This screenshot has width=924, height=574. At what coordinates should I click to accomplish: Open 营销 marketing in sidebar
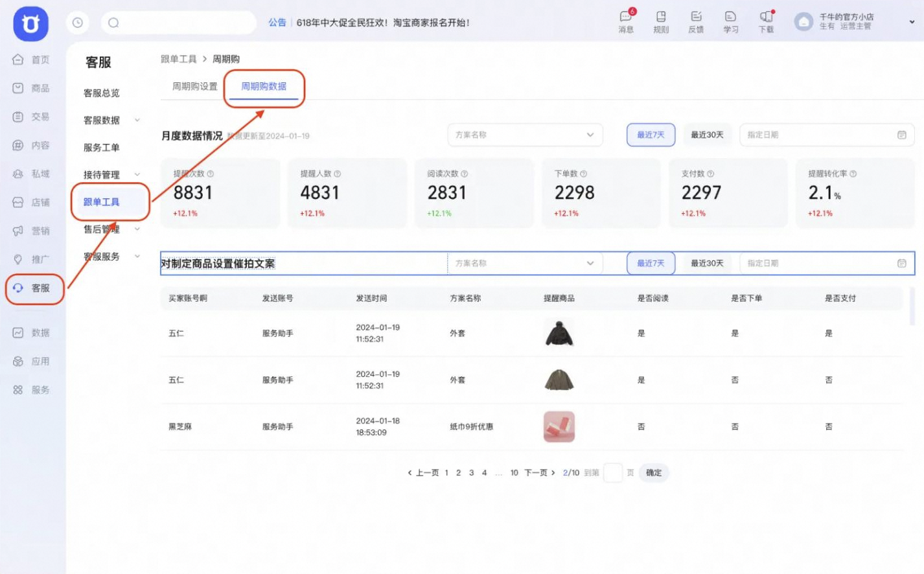(x=31, y=231)
